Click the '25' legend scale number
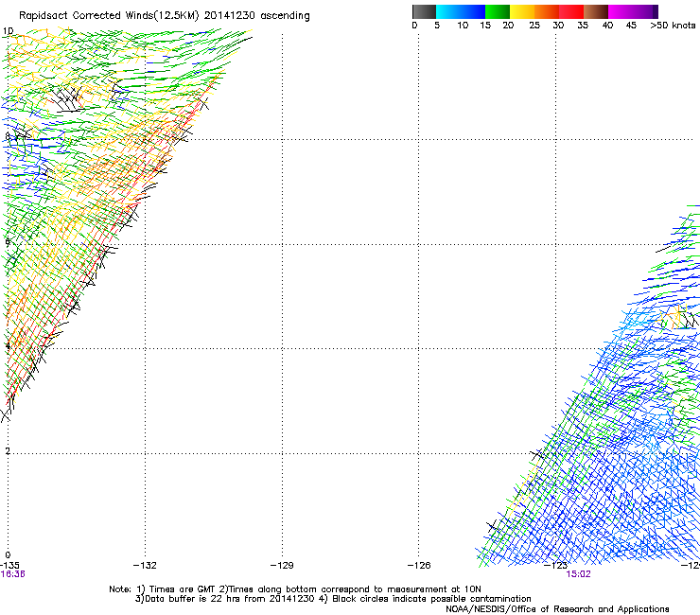Image resolution: width=700 pixels, height=615 pixels. [534, 26]
